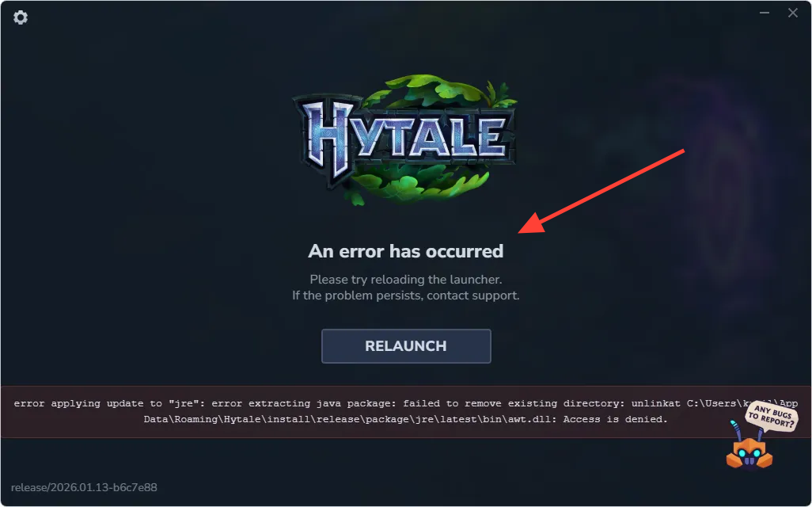Close the Hytale launcher window
The width and height of the screenshot is (812, 507).
[x=793, y=13]
